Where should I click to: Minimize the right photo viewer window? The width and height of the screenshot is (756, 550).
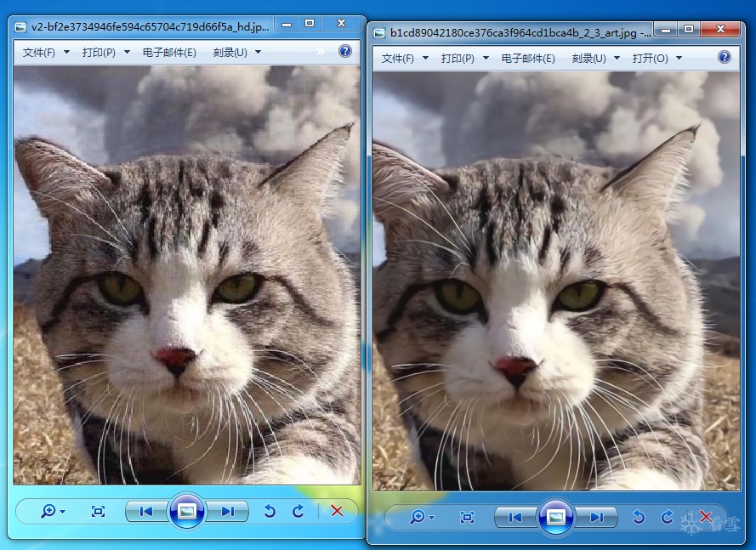666,30
